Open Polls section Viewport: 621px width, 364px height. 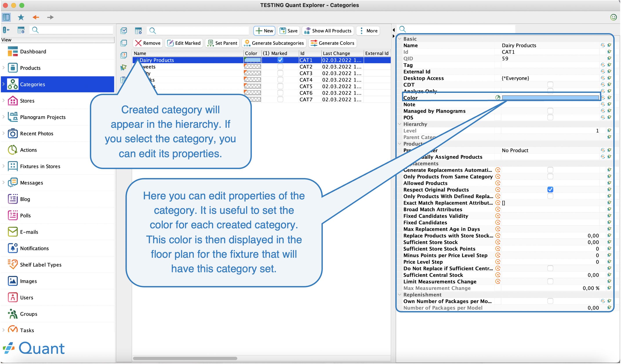pos(25,216)
